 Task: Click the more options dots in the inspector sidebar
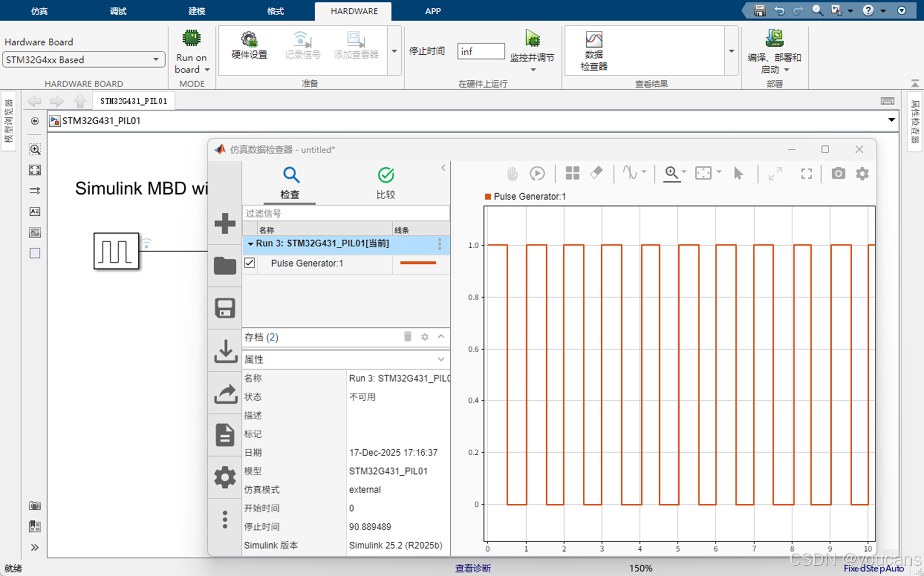[x=225, y=520]
